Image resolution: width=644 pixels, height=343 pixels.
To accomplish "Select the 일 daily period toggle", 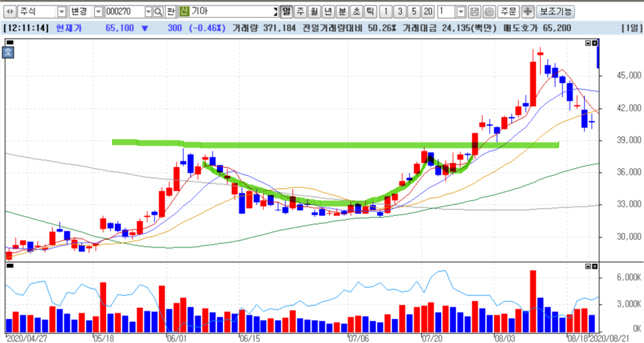I will coord(287,12).
